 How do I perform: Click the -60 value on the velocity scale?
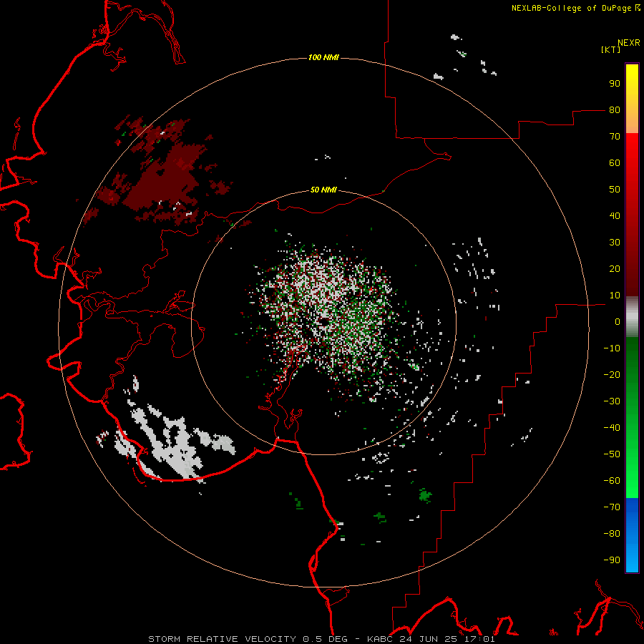pyautogui.click(x=612, y=481)
